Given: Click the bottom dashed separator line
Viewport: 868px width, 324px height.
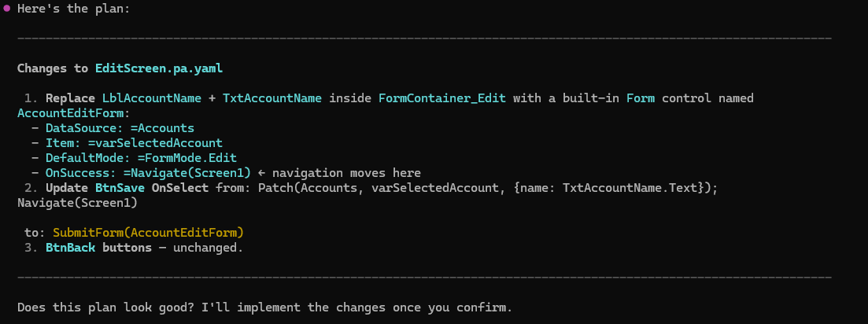Looking at the screenshot, I should coord(424,278).
